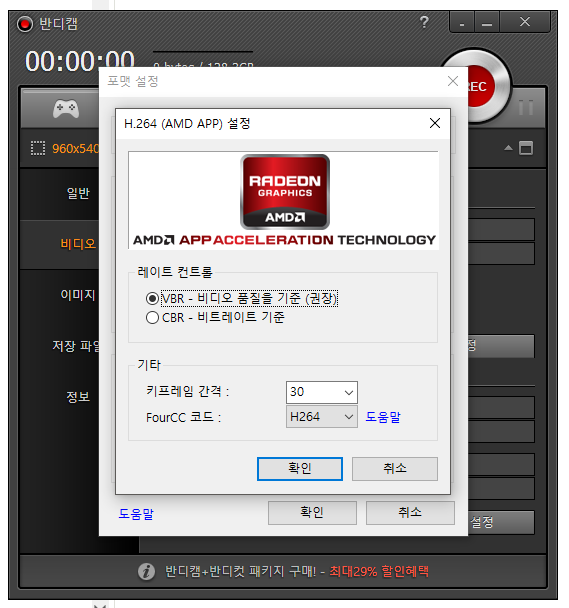The image size is (569, 608).
Task: Open the FourCC code H264 dropdown
Action: click(322, 417)
